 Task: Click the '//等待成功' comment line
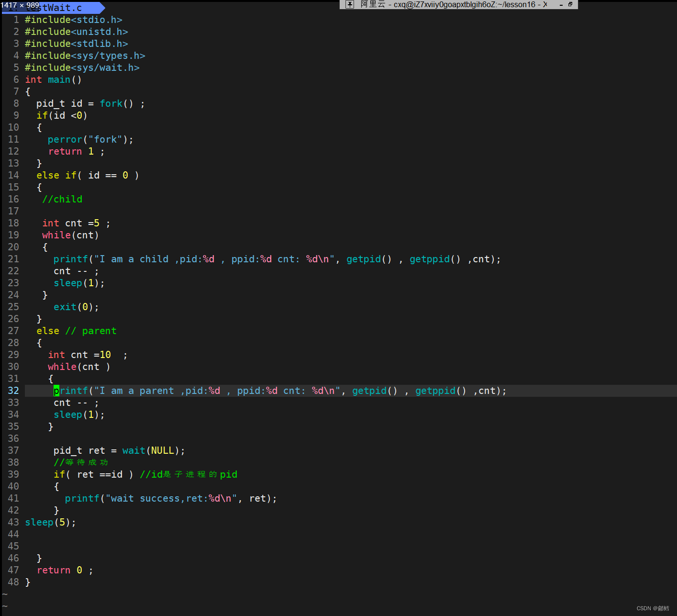click(81, 462)
